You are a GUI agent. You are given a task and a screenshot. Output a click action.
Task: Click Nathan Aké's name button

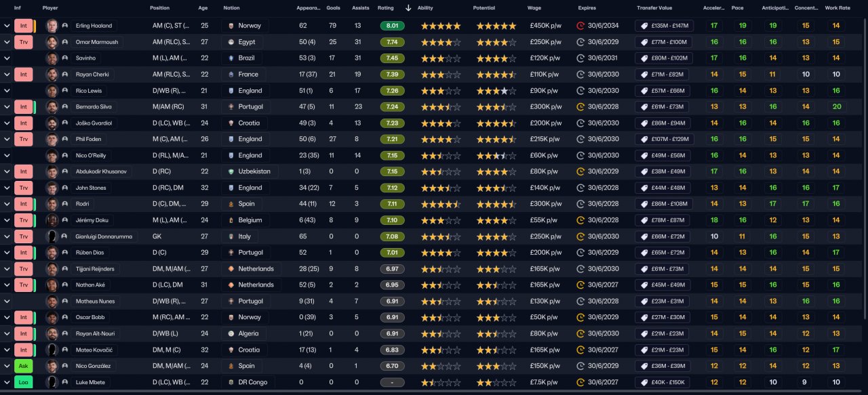tap(91, 285)
